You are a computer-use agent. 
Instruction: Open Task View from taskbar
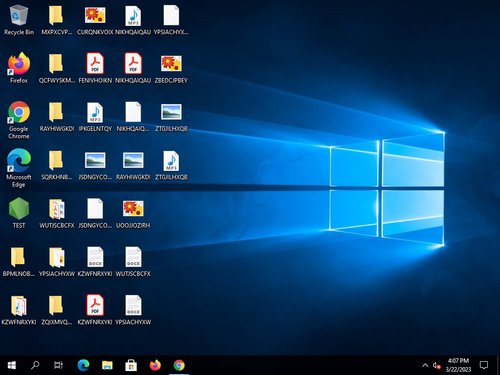(x=58, y=365)
